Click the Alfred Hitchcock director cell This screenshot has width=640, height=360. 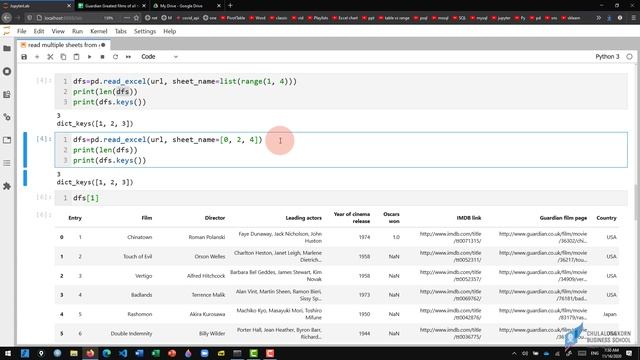coord(206,276)
